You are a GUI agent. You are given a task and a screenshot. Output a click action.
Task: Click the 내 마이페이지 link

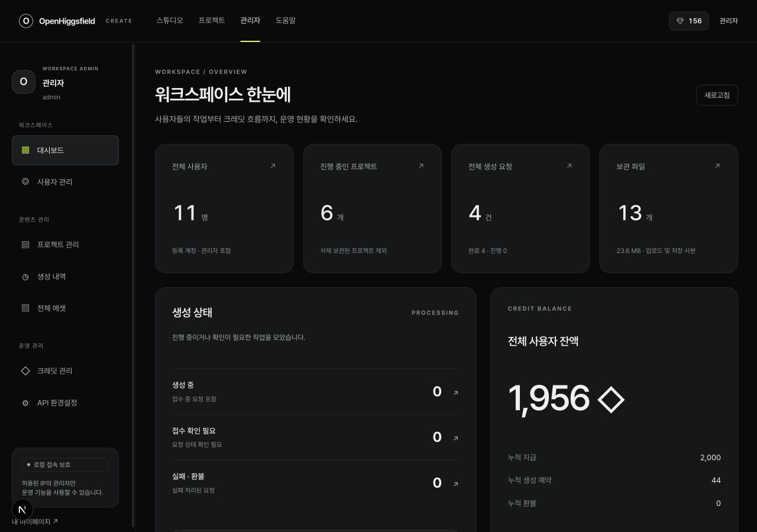(x=35, y=521)
